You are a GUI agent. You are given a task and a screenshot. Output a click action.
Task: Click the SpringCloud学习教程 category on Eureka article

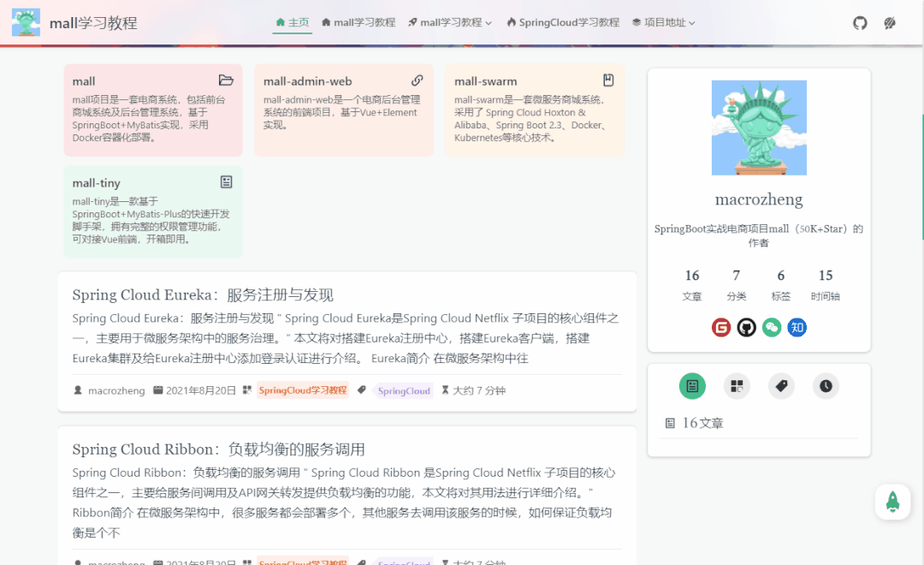click(x=303, y=390)
